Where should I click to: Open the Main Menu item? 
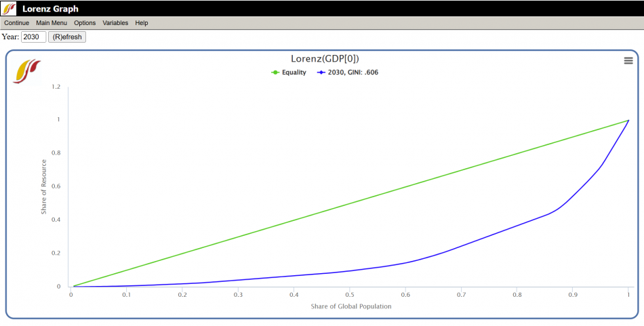pyautogui.click(x=52, y=23)
